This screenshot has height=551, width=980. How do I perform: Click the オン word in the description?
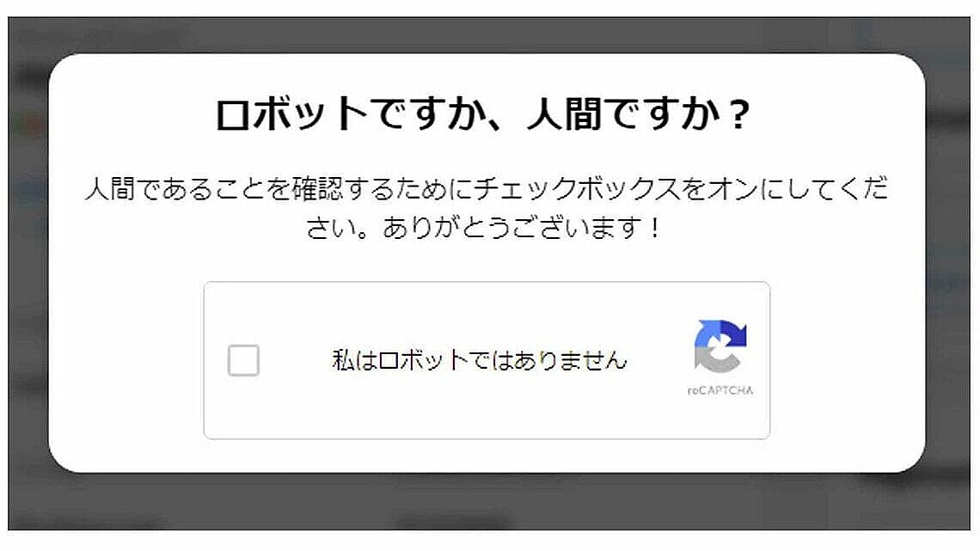coord(733,188)
